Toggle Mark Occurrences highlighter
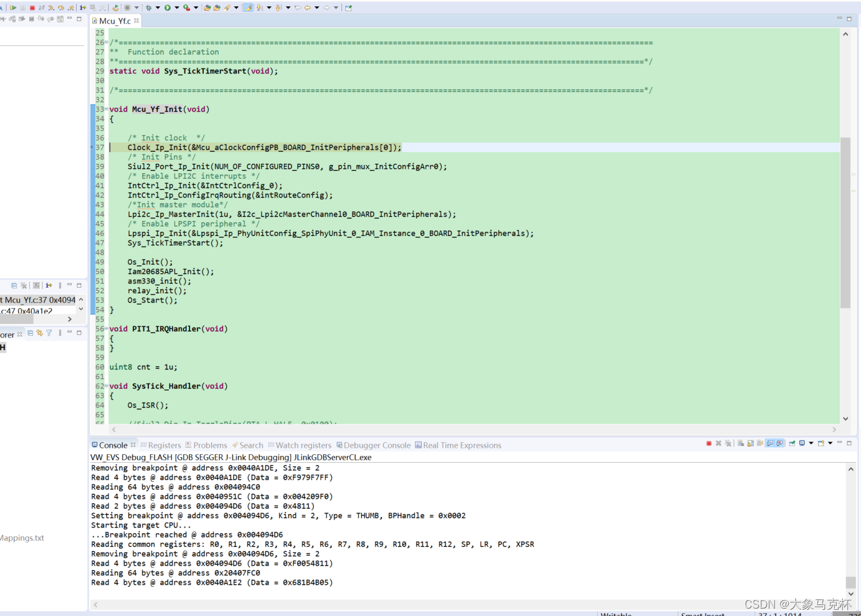 tap(248, 7)
